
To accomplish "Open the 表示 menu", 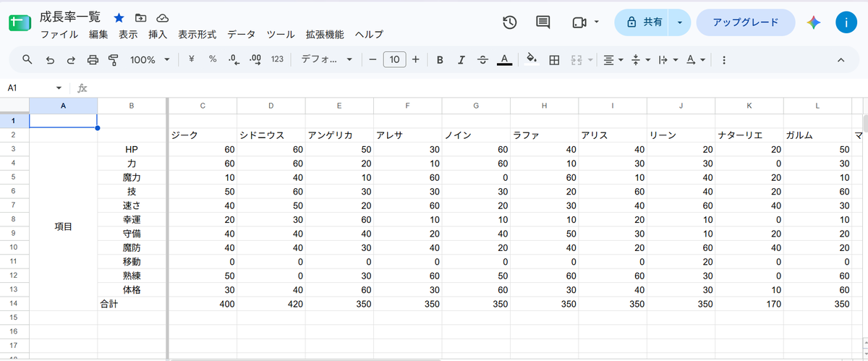I will [128, 34].
